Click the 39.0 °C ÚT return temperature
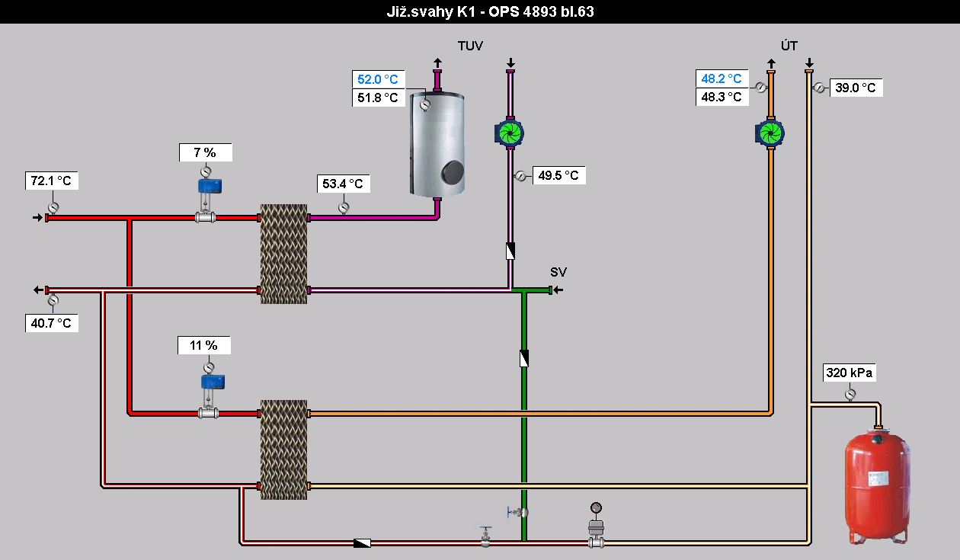The image size is (960, 560). pos(856,88)
